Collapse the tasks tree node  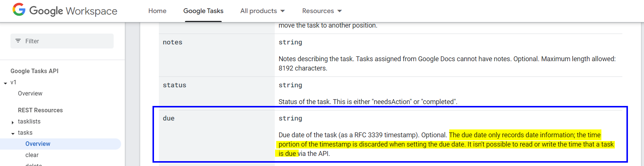tap(13, 133)
